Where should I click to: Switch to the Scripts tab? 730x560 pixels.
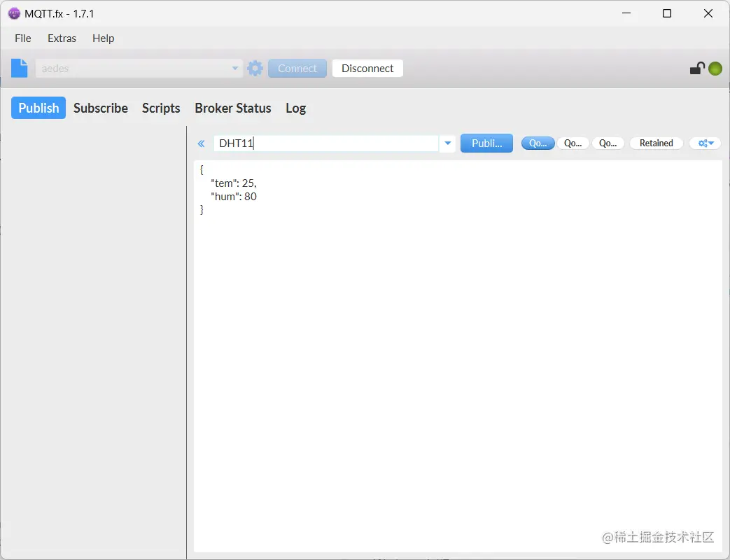pos(160,108)
